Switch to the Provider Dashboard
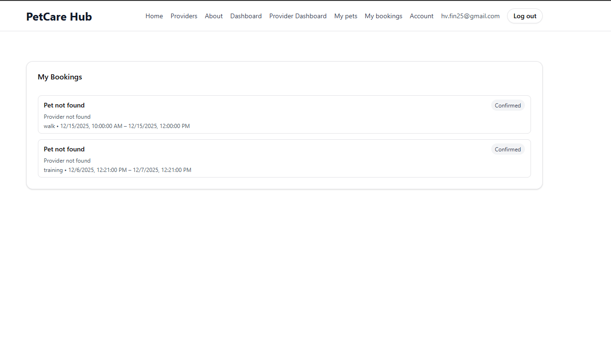 [298, 16]
